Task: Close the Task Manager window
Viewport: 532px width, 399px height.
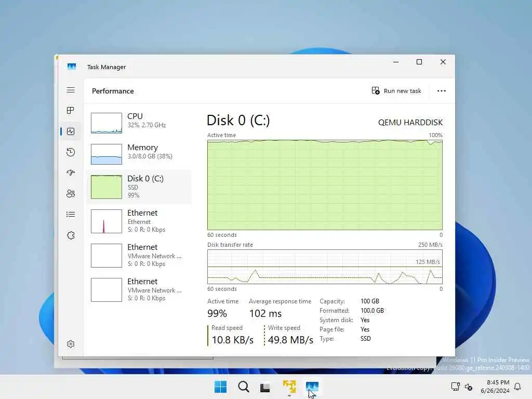Action: click(443, 62)
